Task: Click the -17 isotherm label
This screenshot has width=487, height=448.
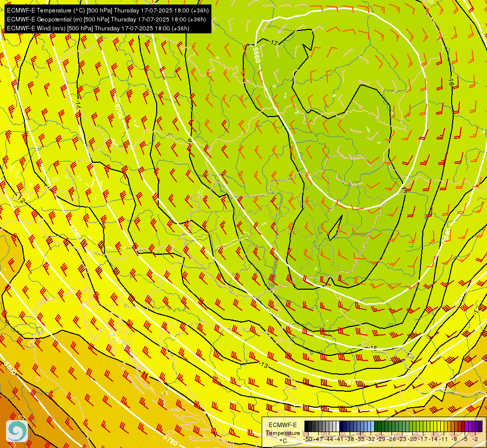Action: pyautogui.click(x=273, y=43)
